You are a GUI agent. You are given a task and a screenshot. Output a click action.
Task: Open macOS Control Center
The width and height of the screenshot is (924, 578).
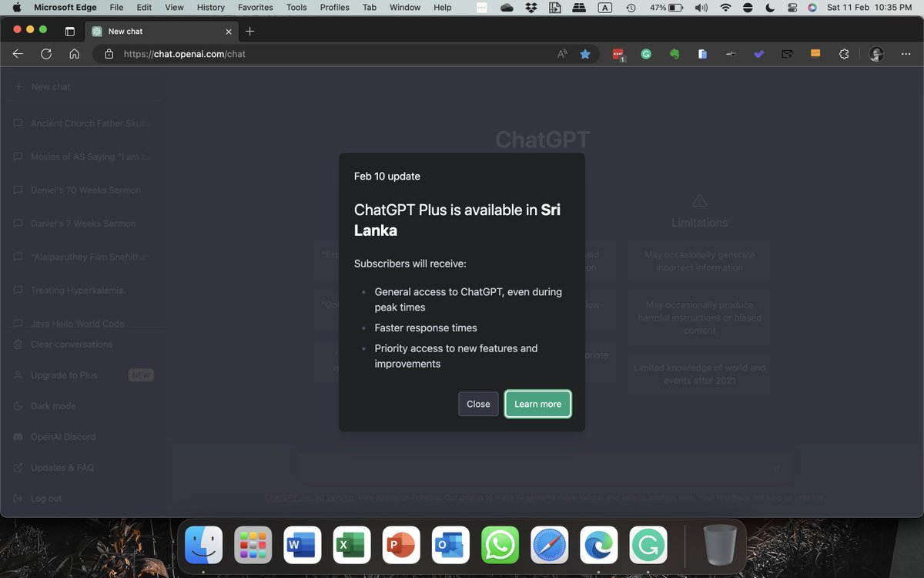point(792,7)
